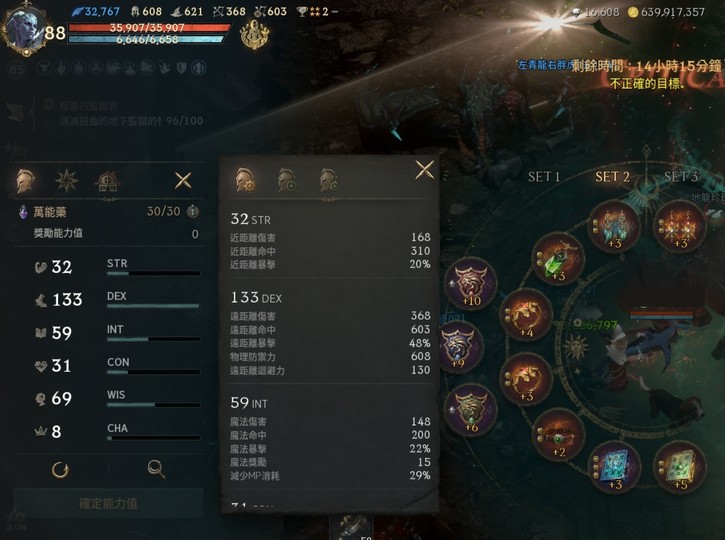Open second helmet tab in detail panel

287,180
